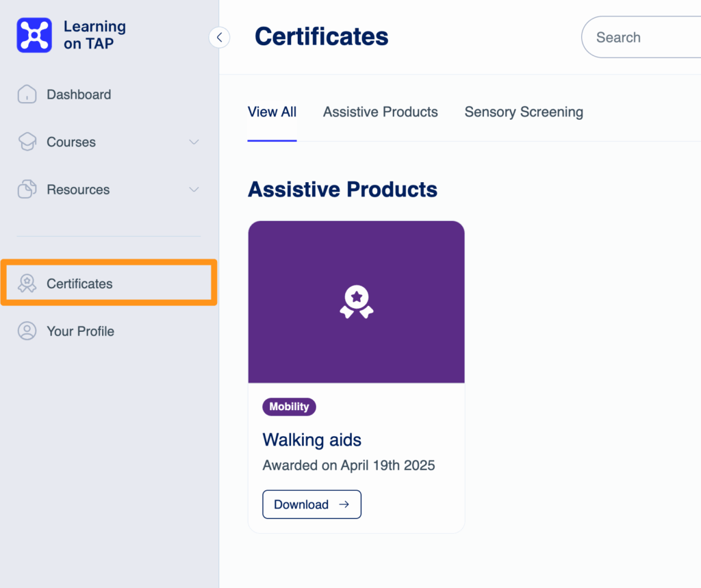Open the Sensory Screening tab
The image size is (701, 588).
524,112
